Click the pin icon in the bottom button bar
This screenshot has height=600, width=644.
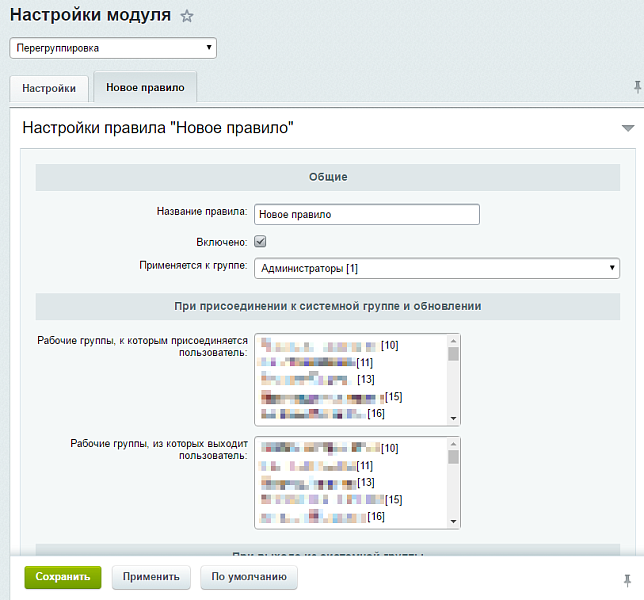pyautogui.click(x=627, y=579)
